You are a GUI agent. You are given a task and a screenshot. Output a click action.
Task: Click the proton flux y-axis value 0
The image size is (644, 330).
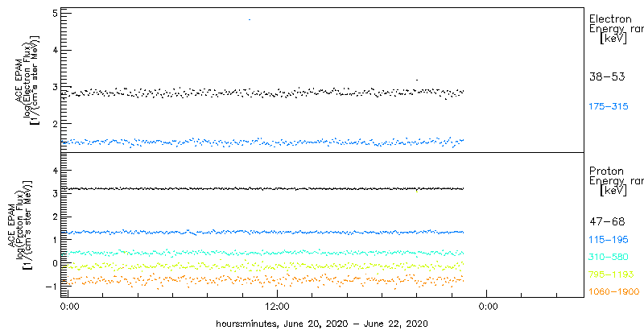click(54, 262)
